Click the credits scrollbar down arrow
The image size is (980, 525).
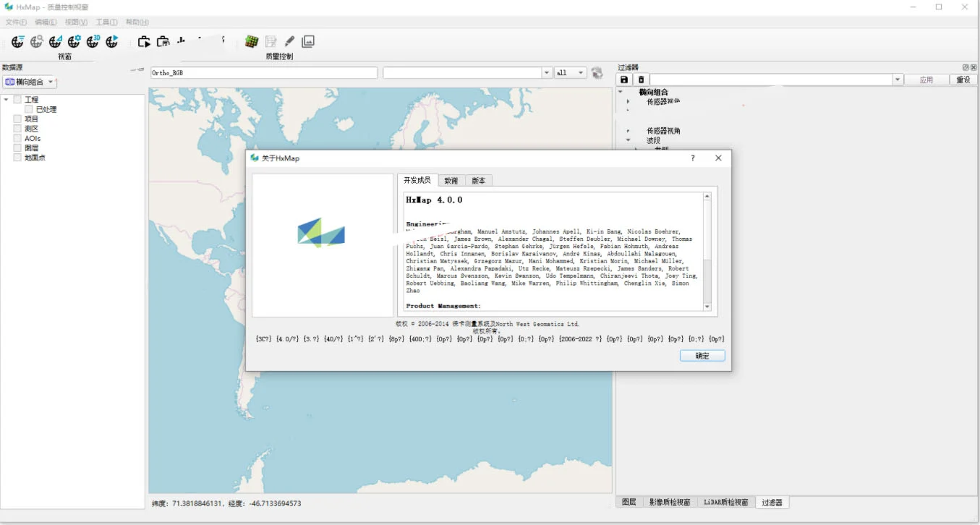coord(707,307)
